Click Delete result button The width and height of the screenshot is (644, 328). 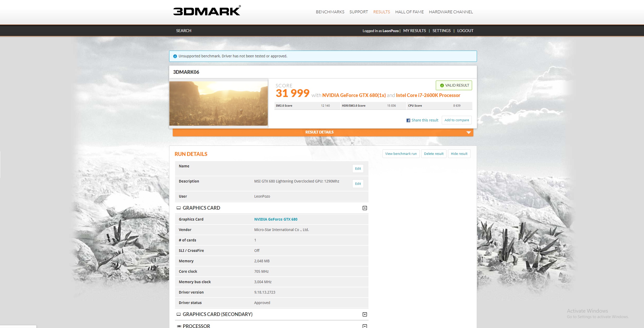click(x=434, y=154)
